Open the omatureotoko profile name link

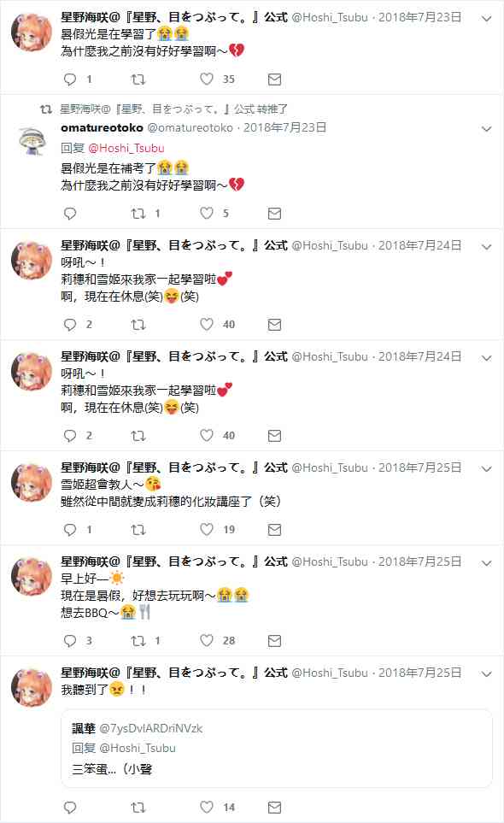(102, 127)
